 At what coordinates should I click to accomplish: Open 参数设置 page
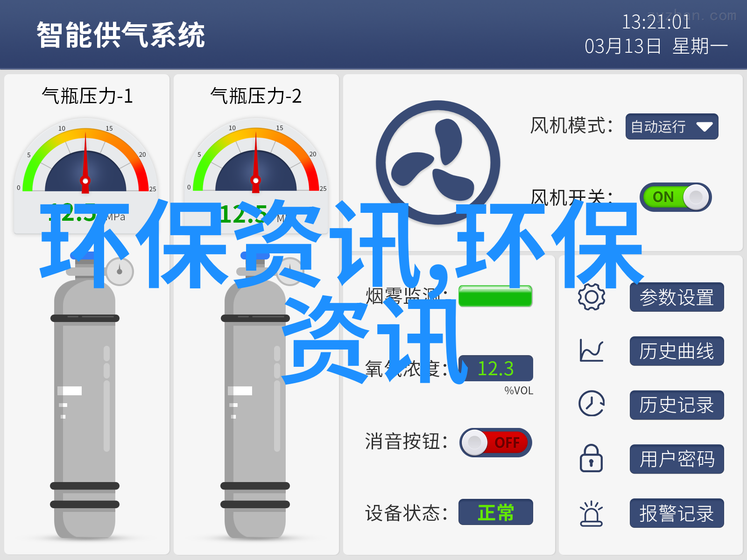point(677,297)
